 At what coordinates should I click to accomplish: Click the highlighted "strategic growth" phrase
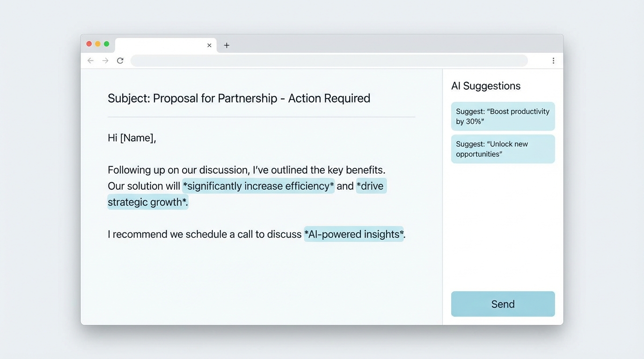(x=147, y=202)
